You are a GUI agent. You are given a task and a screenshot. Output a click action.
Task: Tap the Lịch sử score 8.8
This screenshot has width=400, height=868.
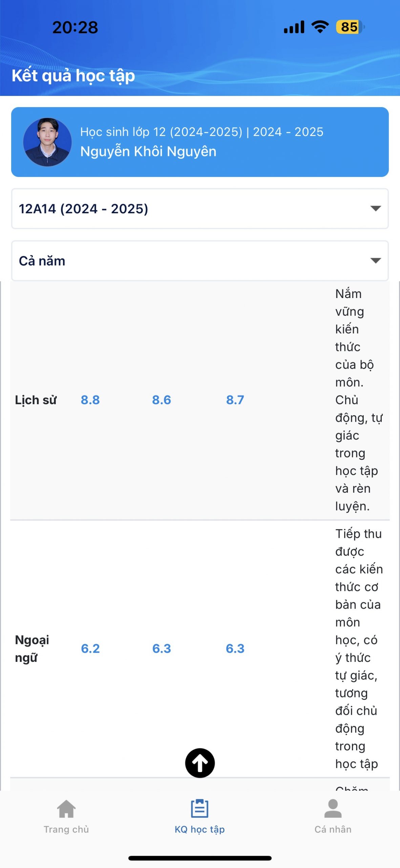[90, 400]
